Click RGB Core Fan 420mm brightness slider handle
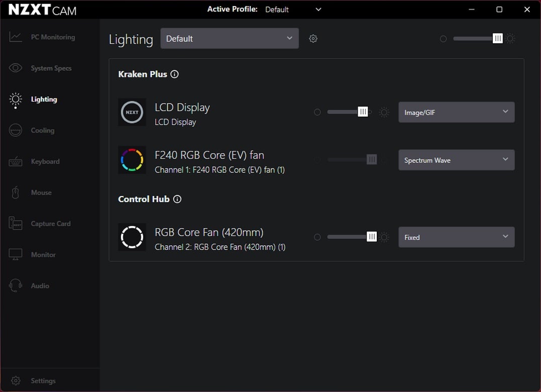541x392 pixels. tap(372, 237)
